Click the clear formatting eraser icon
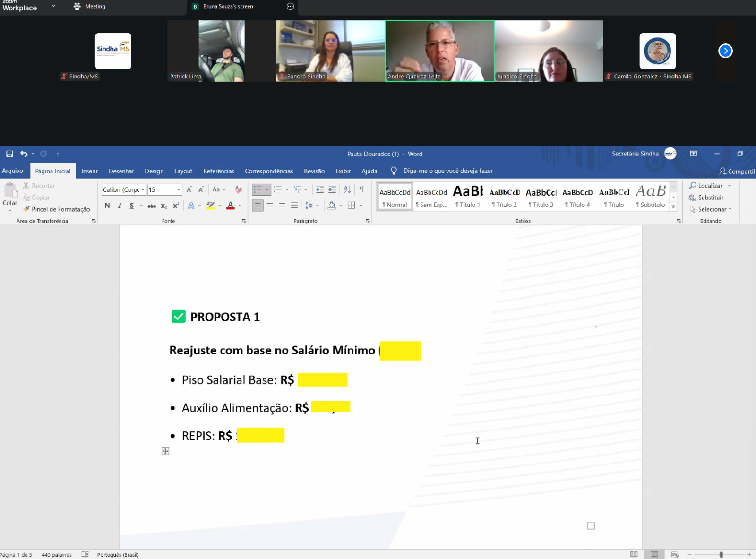 (239, 189)
